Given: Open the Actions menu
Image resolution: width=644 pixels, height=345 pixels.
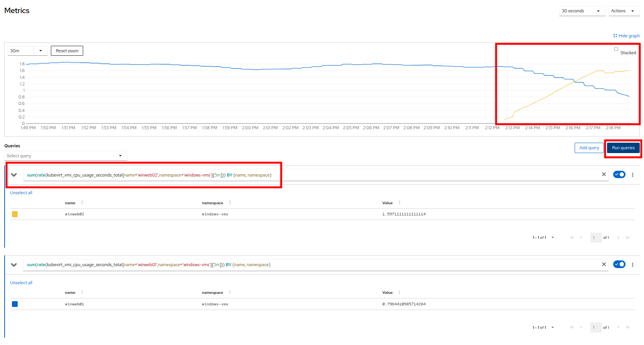Looking at the screenshot, I should [622, 11].
